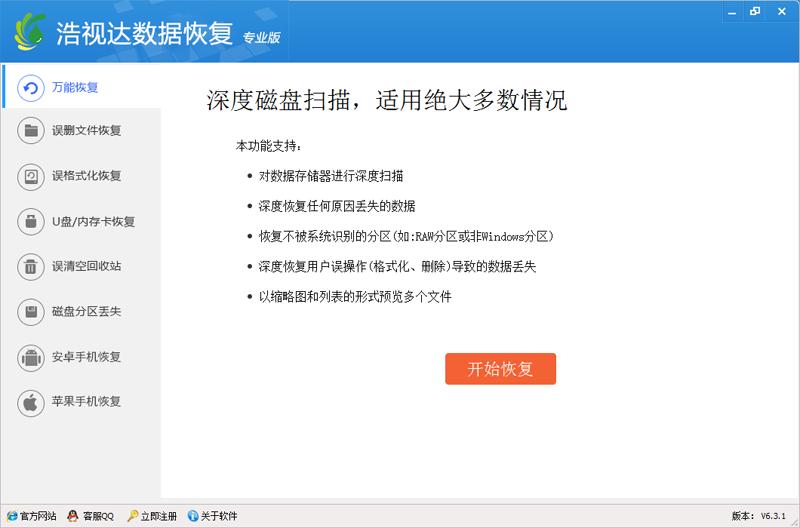Click the 浩视达 logo in title bar
Viewport: 800px width, 528px height.
(30, 32)
